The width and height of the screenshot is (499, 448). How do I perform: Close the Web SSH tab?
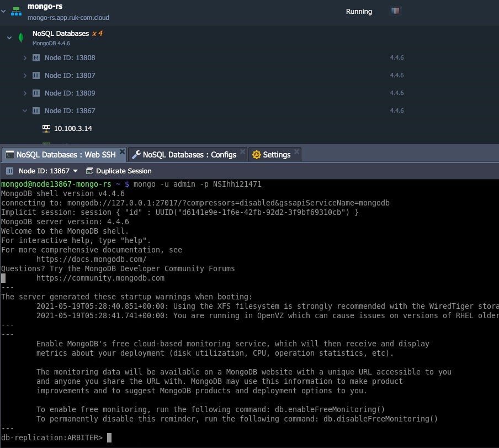tap(122, 151)
